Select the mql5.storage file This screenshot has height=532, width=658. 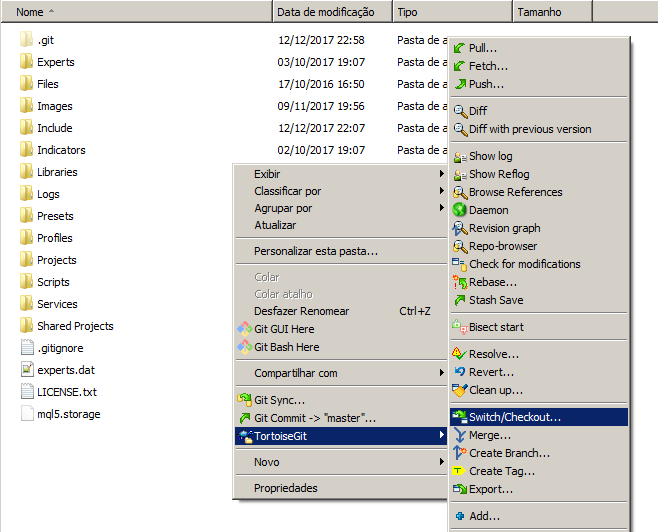[60, 414]
